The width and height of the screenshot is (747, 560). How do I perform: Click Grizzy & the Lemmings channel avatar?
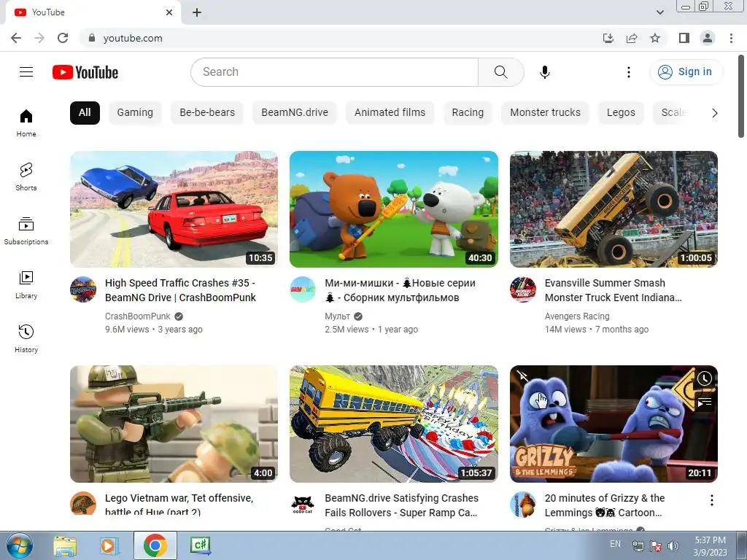(522, 505)
